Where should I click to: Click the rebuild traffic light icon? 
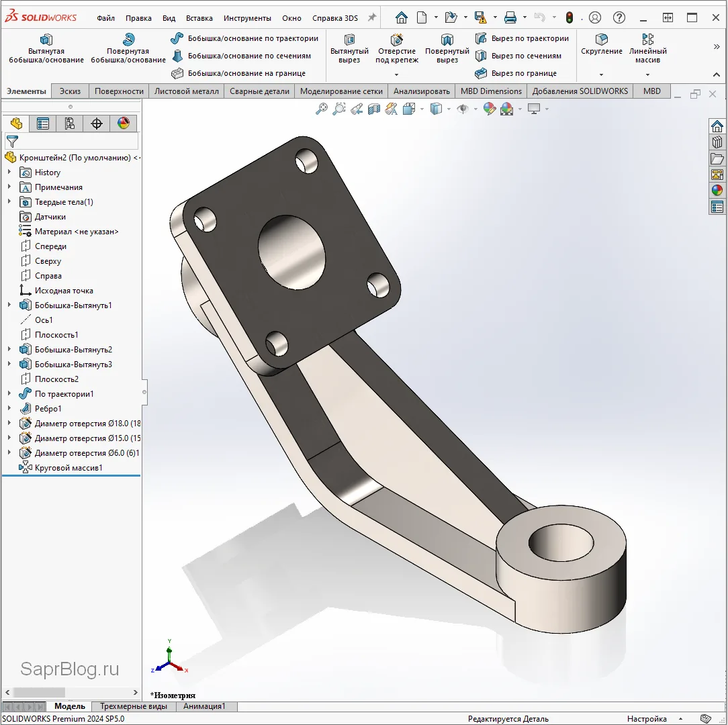point(570,18)
